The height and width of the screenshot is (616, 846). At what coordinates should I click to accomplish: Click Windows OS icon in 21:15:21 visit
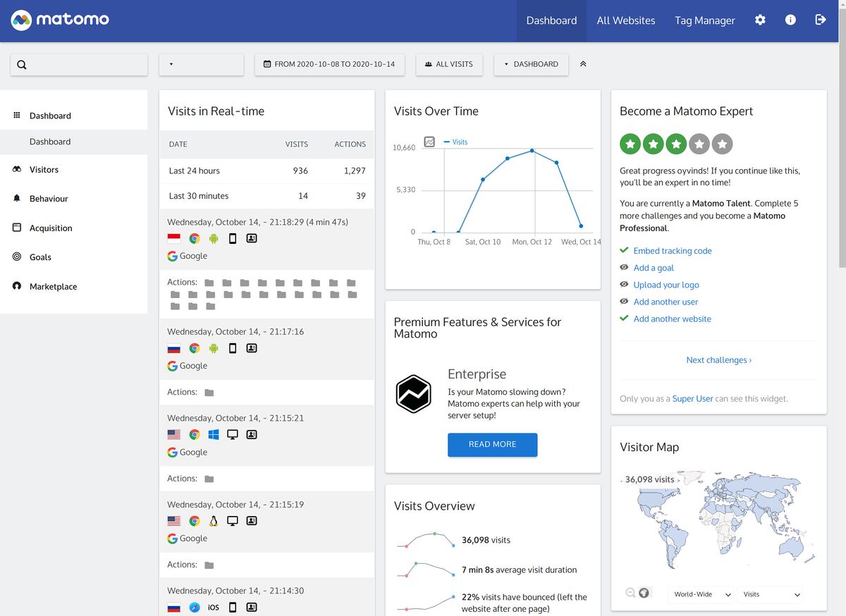click(x=214, y=435)
